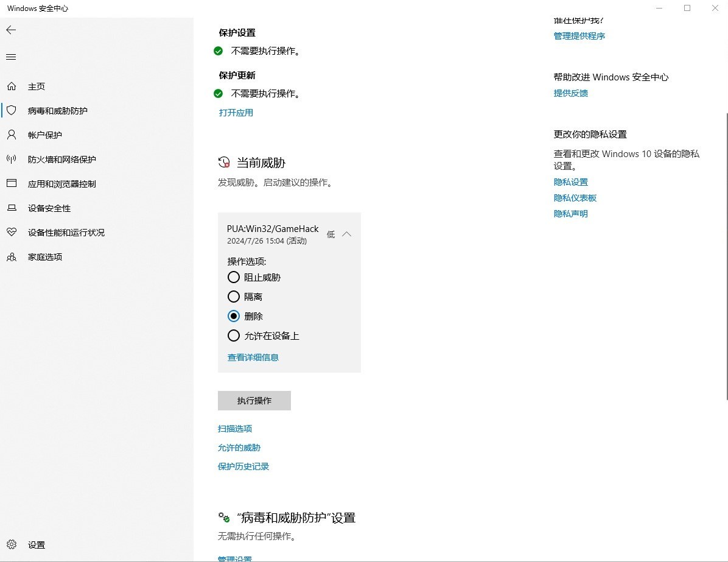Click the shield icon for 病毒和威胁防护

[12, 111]
